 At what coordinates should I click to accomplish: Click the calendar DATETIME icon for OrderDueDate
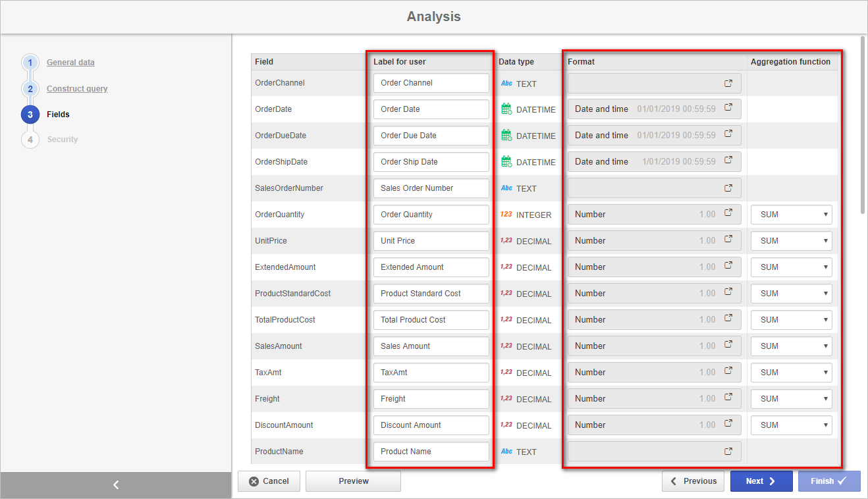(506, 136)
